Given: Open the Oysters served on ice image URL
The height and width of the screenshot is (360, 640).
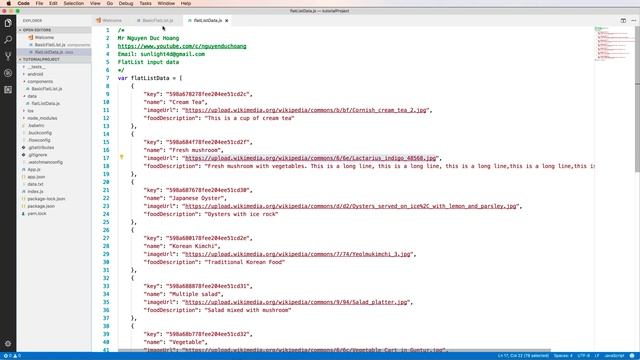Looking at the screenshot, I should [351, 206].
